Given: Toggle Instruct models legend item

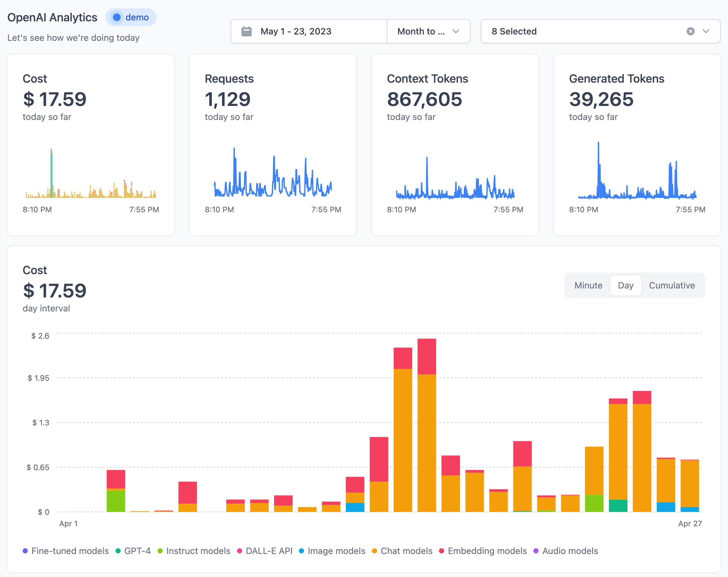Looking at the screenshot, I should pos(194,551).
